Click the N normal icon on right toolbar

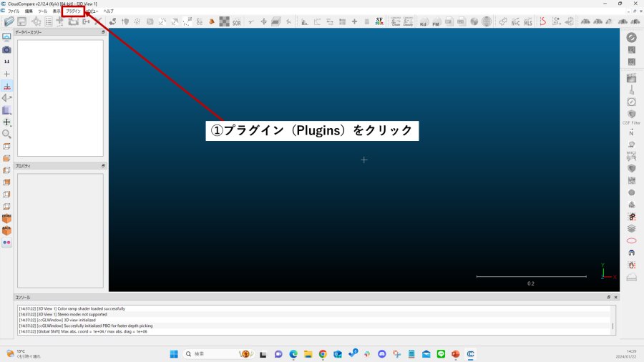(631, 132)
